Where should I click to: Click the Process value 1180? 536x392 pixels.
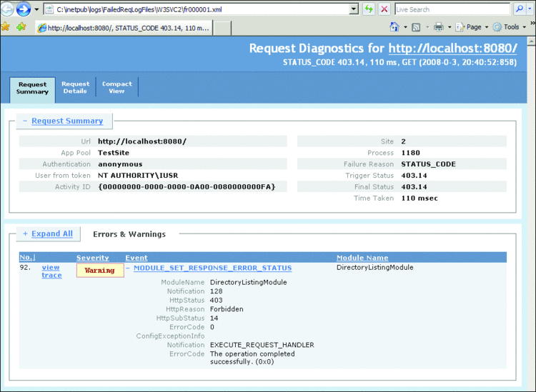pyautogui.click(x=410, y=153)
